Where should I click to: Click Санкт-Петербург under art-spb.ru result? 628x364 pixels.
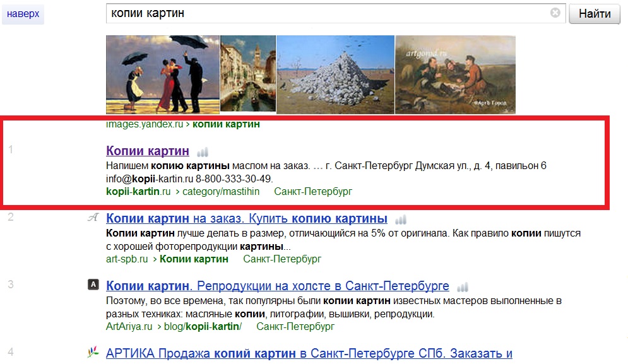pos(282,259)
